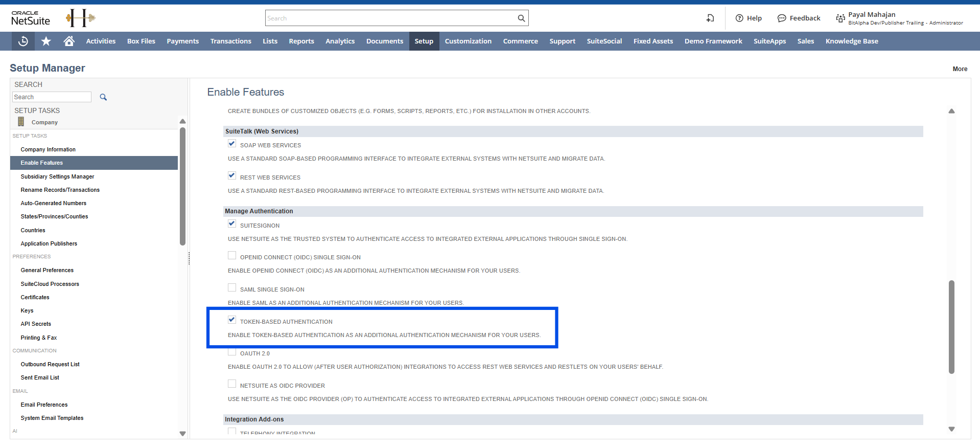
Task: Uncheck the SuiteSignOn checkbox
Action: coord(232,224)
